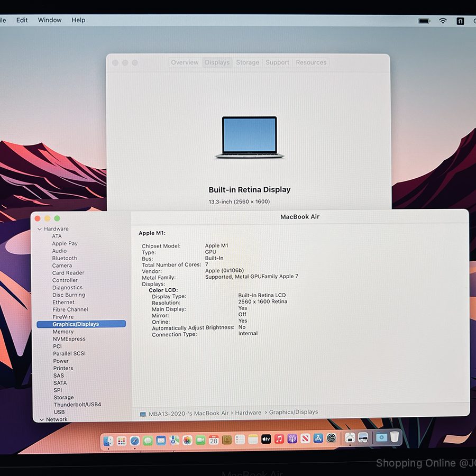476x476 pixels.
Task: Open Music app in the Dock
Action: pyautogui.click(x=279, y=438)
